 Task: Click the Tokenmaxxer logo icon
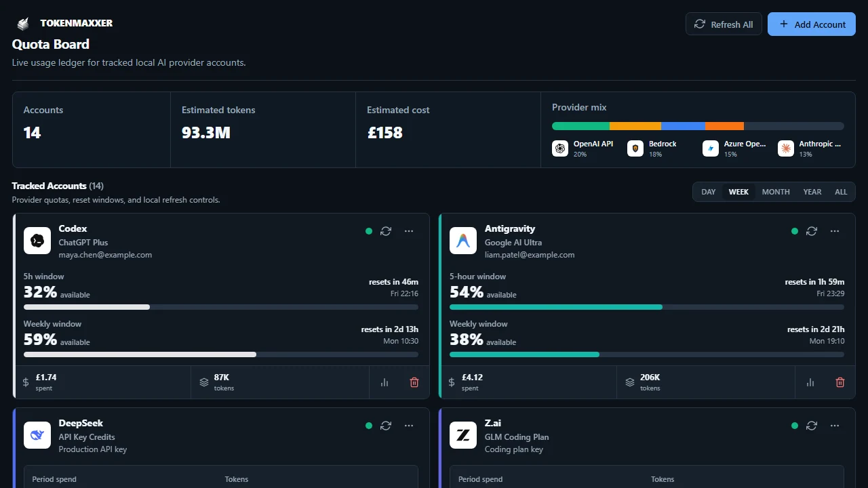pos(23,24)
